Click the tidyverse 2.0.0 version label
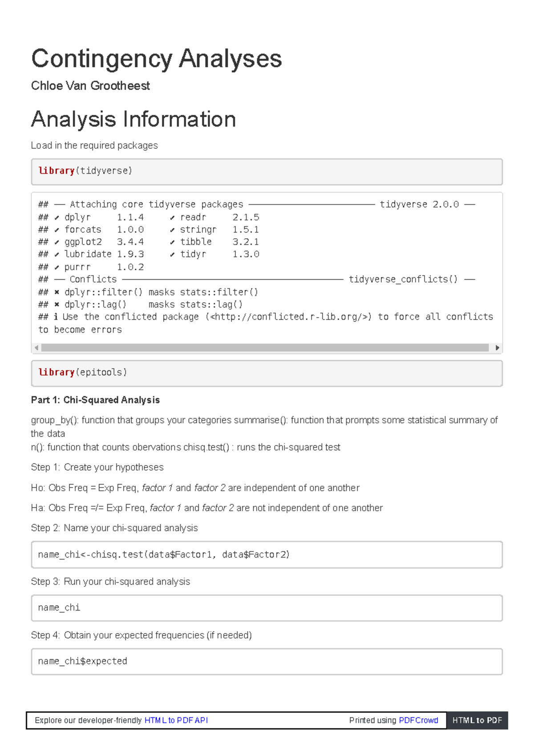The image size is (534, 756). [419, 205]
